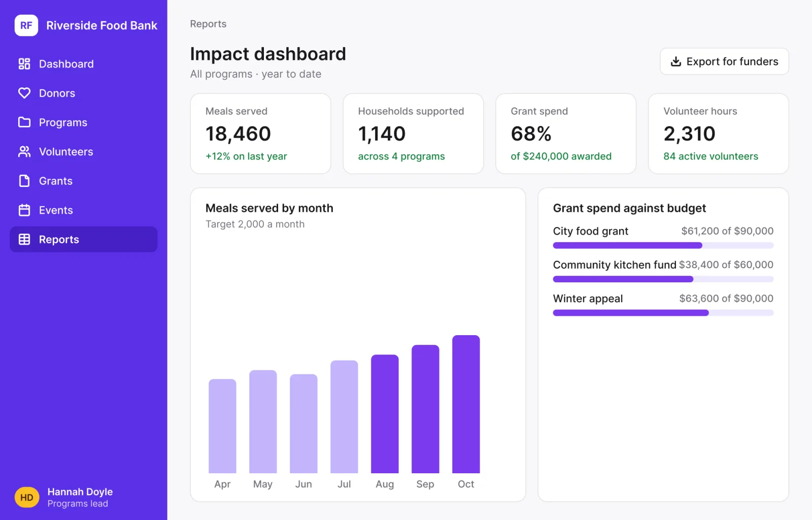The height and width of the screenshot is (520, 812).
Task: Click 'Grant spend against budget' heading
Action: coord(629,208)
